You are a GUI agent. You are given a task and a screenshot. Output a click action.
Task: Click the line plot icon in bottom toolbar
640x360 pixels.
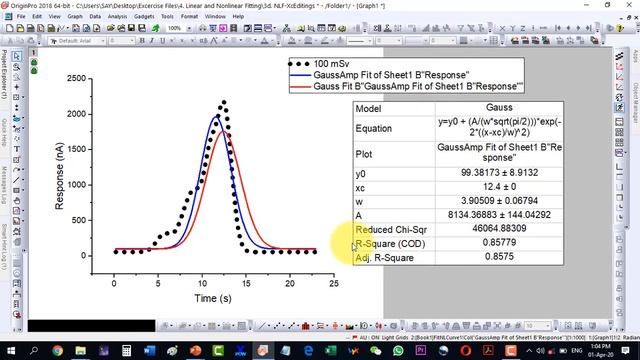point(262,326)
